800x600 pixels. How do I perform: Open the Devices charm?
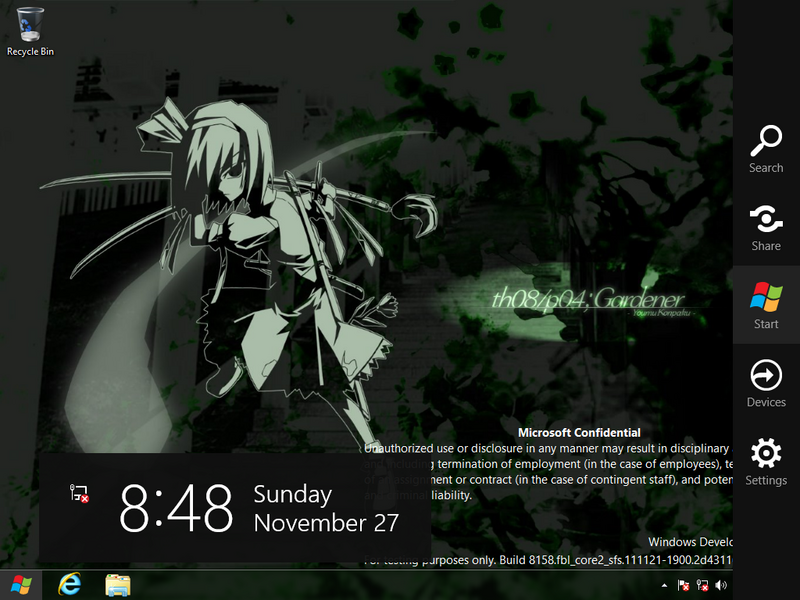(x=766, y=383)
